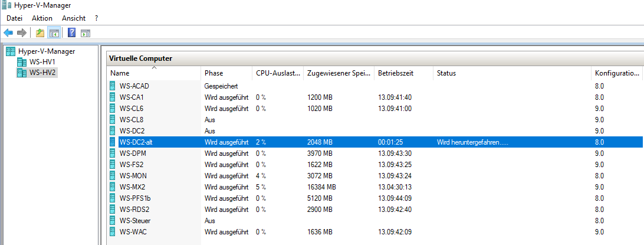Click the 00:01:25 uptime value
Screen dimensions: 644x245
click(391, 142)
